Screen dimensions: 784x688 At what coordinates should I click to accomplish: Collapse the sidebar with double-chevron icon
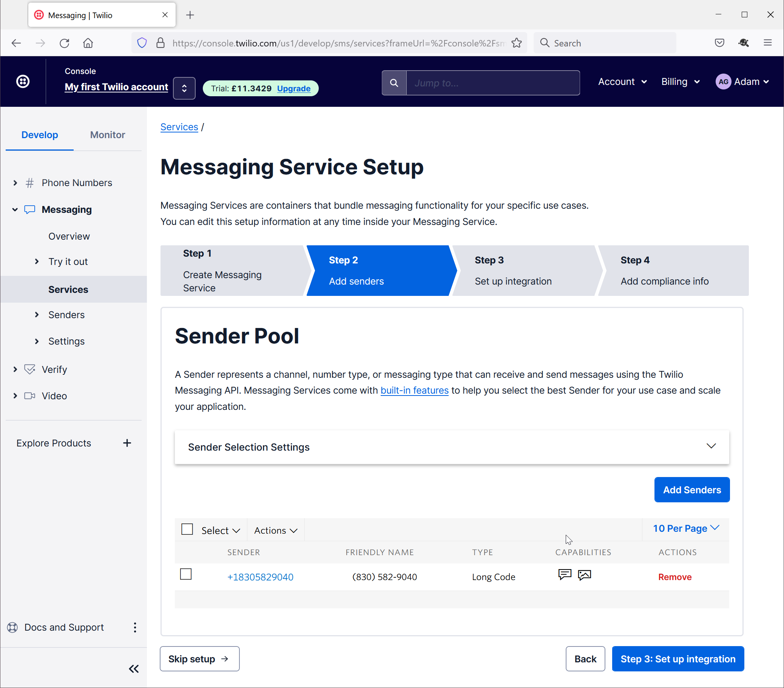[133, 669]
